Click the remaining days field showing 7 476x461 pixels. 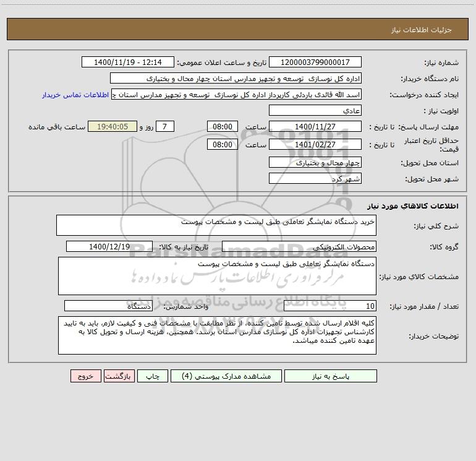tap(165, 126)
